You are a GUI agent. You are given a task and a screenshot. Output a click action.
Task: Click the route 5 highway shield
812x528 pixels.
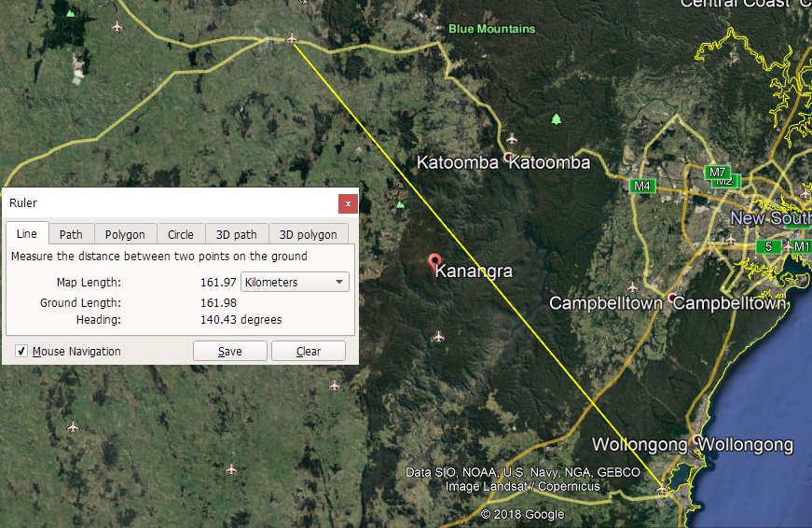(769, 246)
